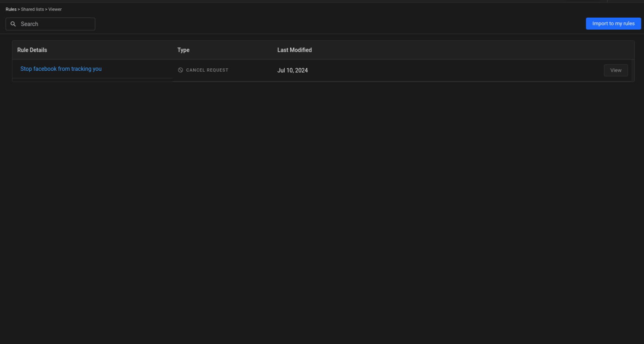644x344 pixels.
Task: Click the Rule Details column header
Action: pyautogui.click(x=32, y=50)
